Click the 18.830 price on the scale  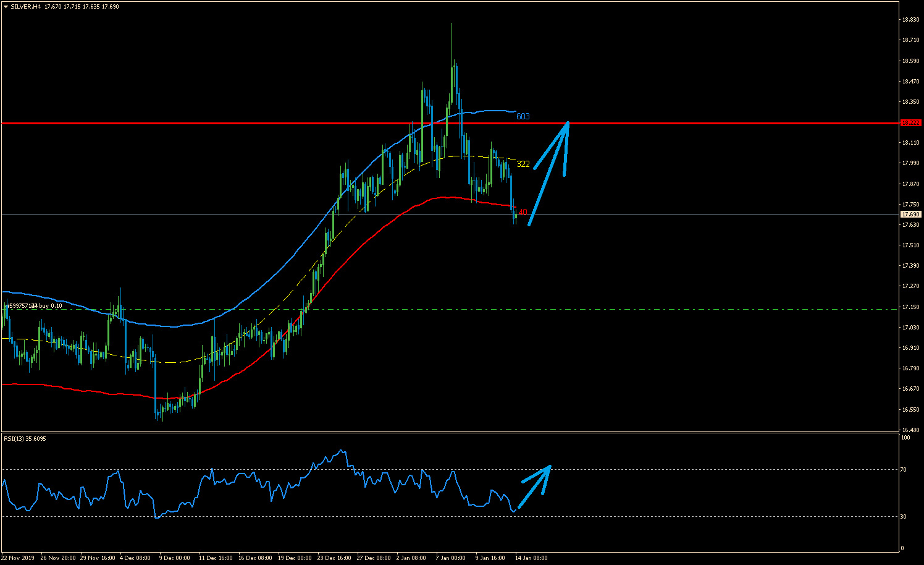tap(909, 20)
